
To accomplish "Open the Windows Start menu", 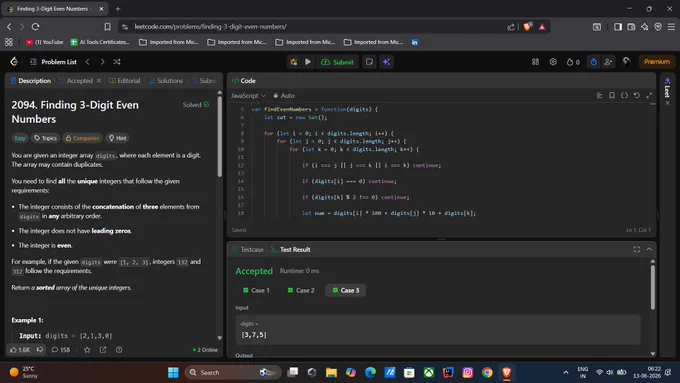I will click(x=173, y=373).
